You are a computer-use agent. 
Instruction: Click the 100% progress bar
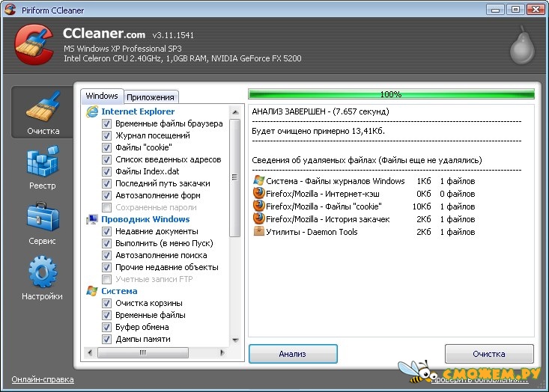click(x=391, y=94)
